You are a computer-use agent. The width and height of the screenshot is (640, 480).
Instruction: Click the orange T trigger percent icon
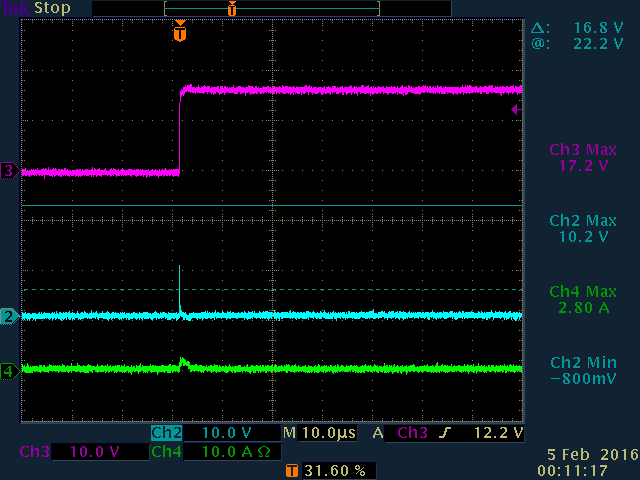pos(291,471)
